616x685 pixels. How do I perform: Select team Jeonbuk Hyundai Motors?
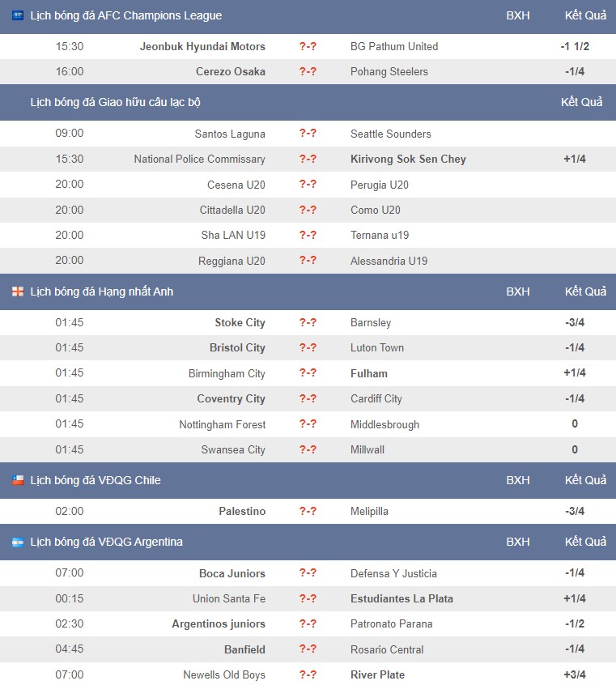[x=202, y=46]
